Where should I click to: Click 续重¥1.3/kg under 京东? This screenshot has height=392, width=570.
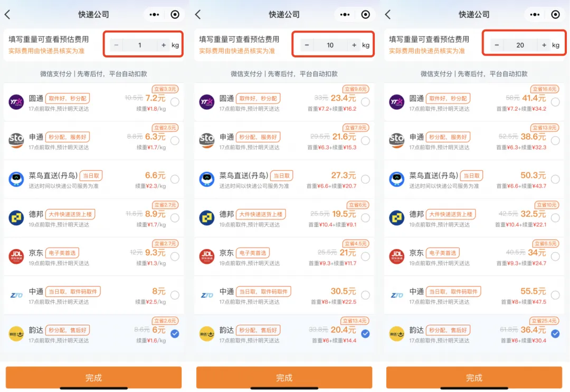click(151, 263)
